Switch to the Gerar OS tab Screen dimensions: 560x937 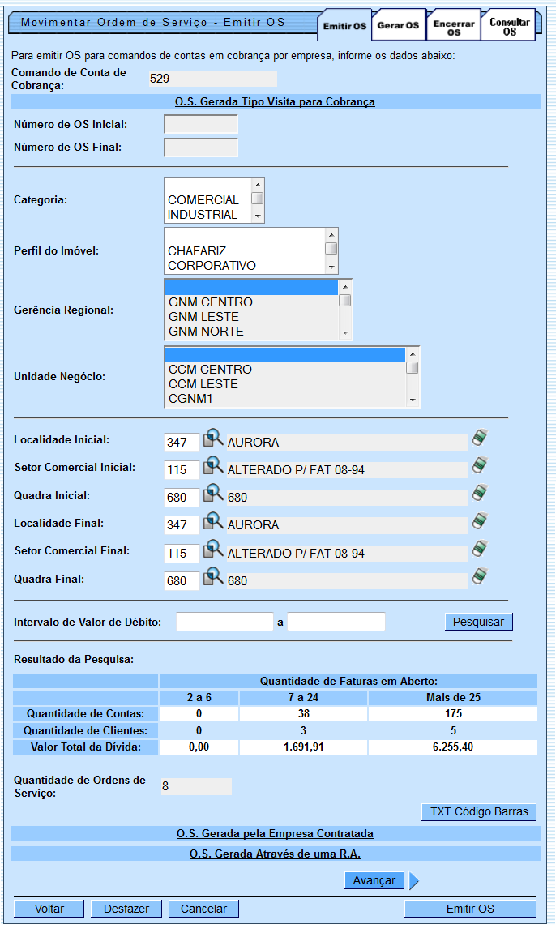point(398,26)
